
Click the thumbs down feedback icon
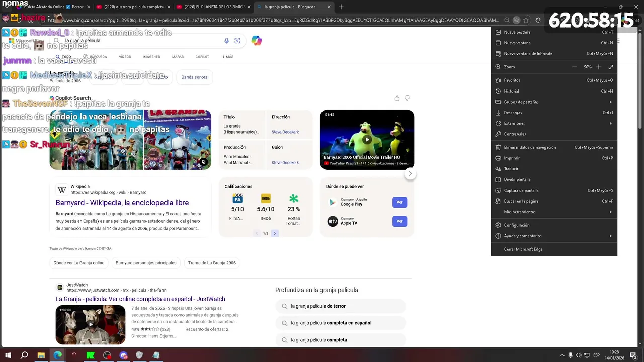(x=407, y=98)
